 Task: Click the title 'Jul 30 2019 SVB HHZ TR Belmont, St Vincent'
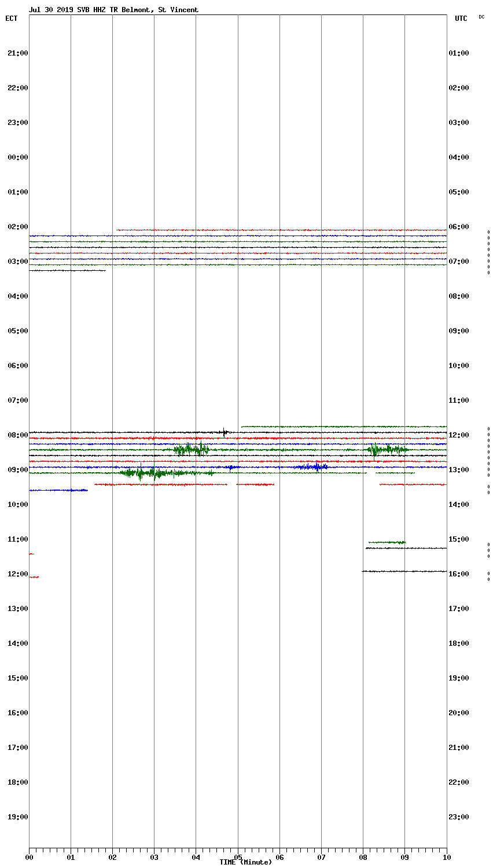pyautogui.click(x=113, y=10)
